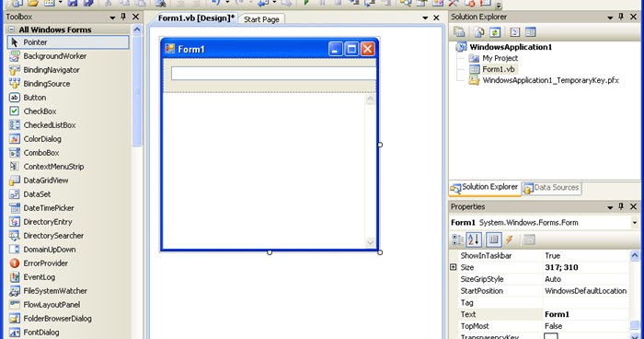Select the Button control in the Toolbox
644x339 pixels.
(68, 98)
